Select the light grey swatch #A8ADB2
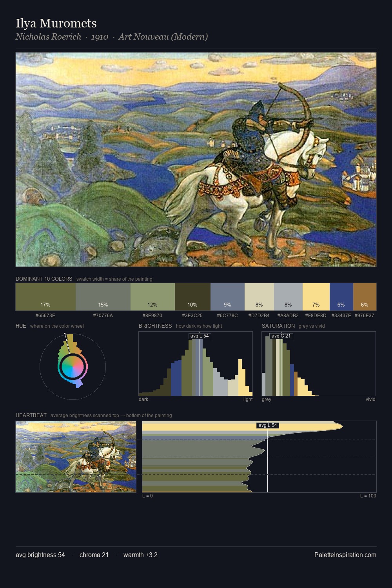Screen dimensions: 392x588 [288, 297]
